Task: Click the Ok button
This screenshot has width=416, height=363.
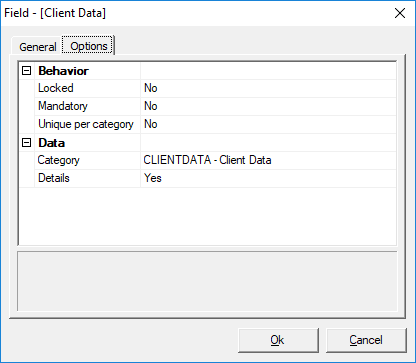Action: coord(278,340)
